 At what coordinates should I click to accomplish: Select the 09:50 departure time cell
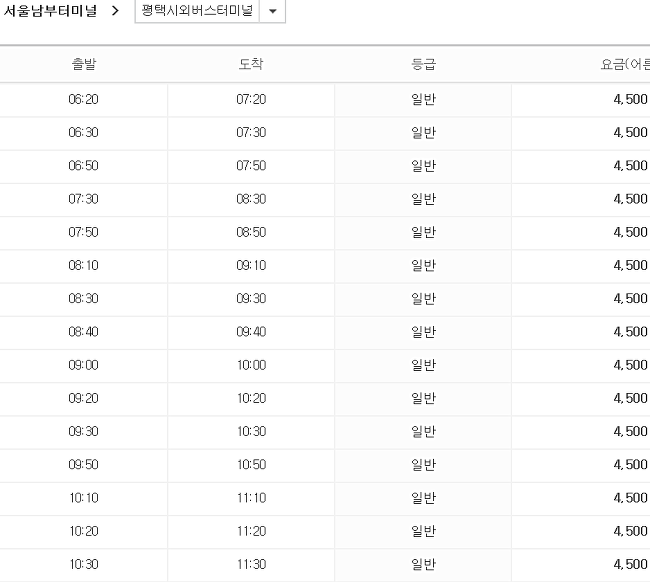point(83,465)
